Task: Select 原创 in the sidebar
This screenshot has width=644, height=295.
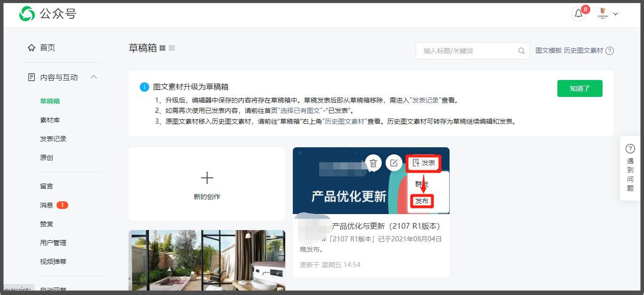Action: coord(47,158)
